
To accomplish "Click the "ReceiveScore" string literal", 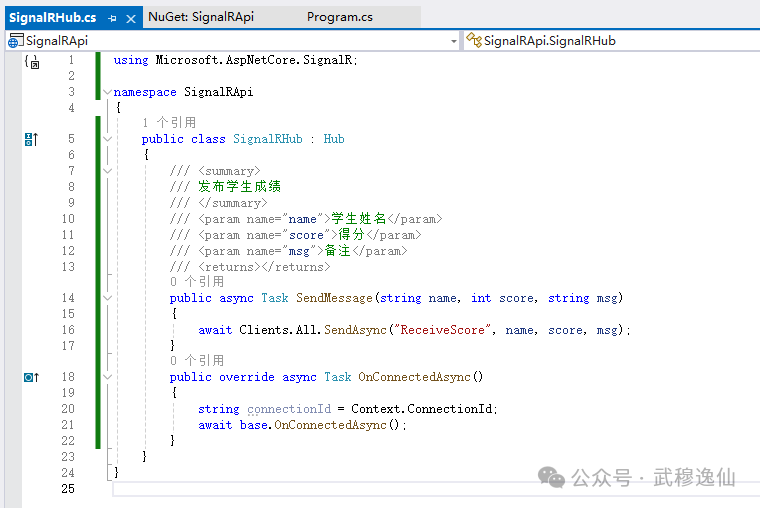I will 443,330.
